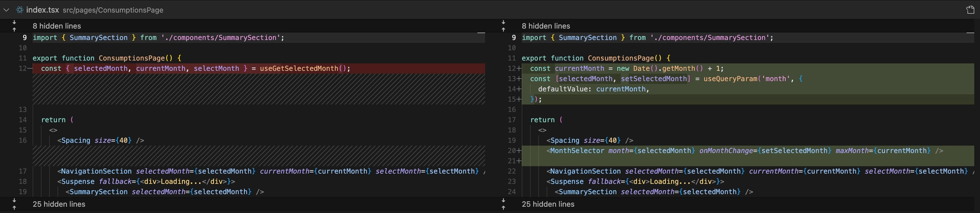
Task: Click the left pane overview ruler marker
Action: click(x=481, y=33)
